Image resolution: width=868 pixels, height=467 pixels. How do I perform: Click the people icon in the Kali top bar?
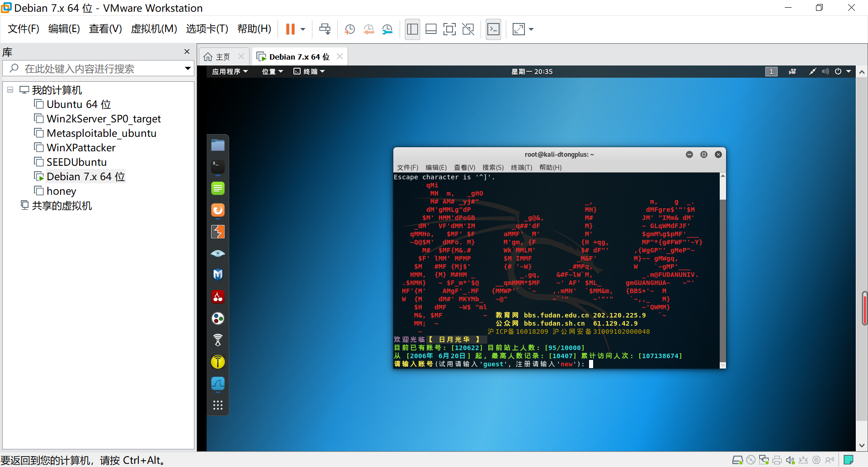click(x=792, y=71)
